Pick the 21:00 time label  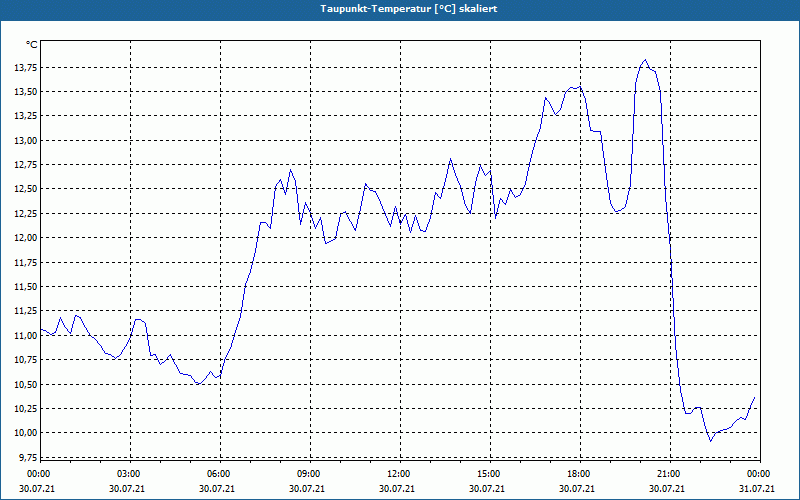(x=670, y=474)
